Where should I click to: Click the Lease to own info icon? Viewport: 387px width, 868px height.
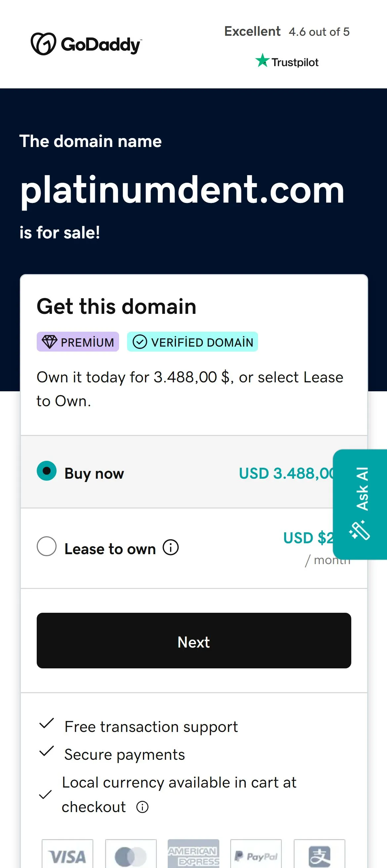coord(171,548)
